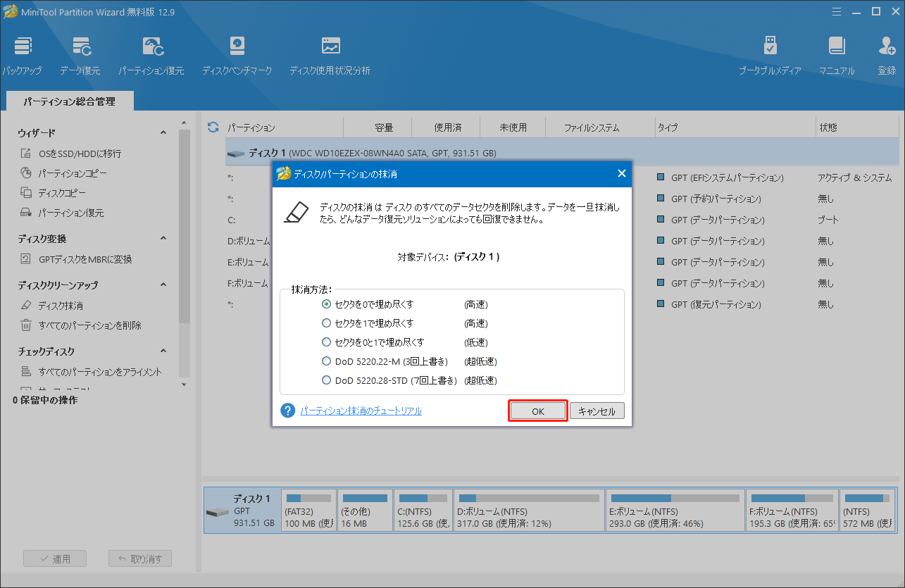Click キャンセル button in dialog
Viewport: 905px width, 588px height.
point(597,411)
